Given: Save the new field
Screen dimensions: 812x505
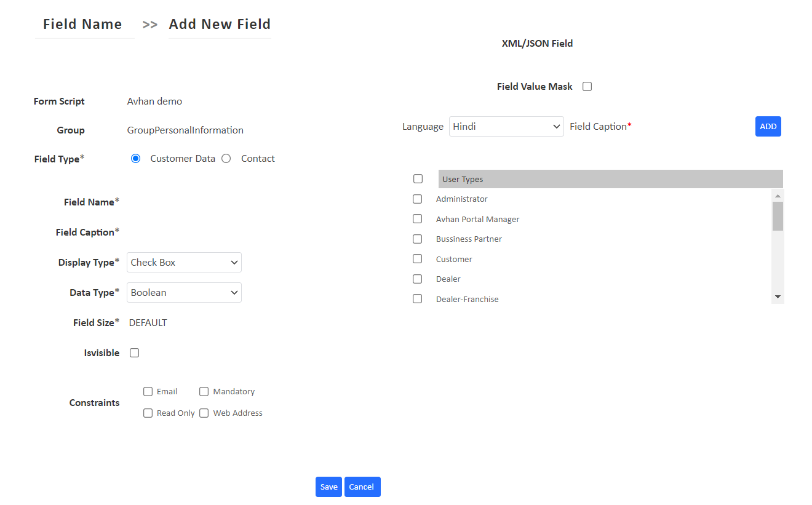Looking at the screenshot, I should click(328, 487).
